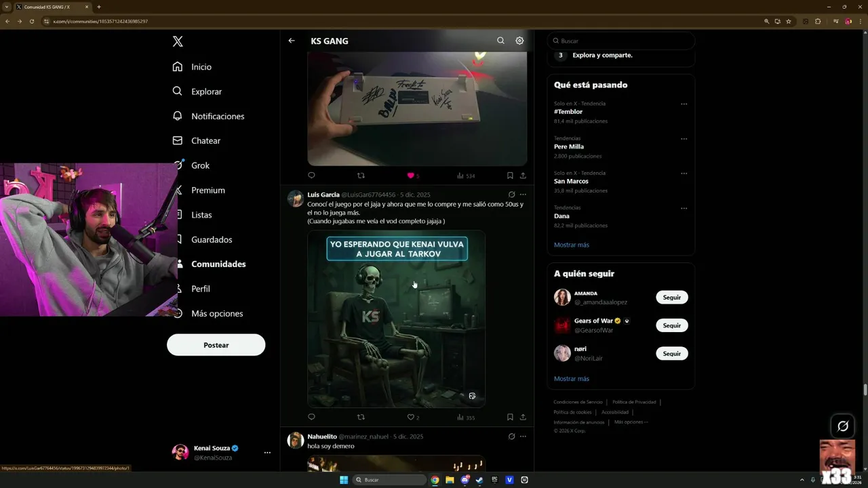Click the browser address bar URL
Viewport: 868px width, 488px height.
click(100, 21)
